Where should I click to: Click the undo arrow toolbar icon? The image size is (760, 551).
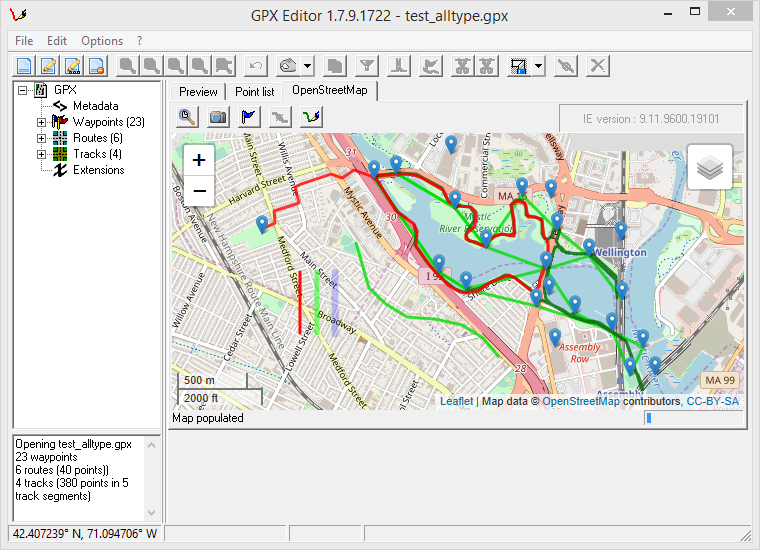coord(257,66)
